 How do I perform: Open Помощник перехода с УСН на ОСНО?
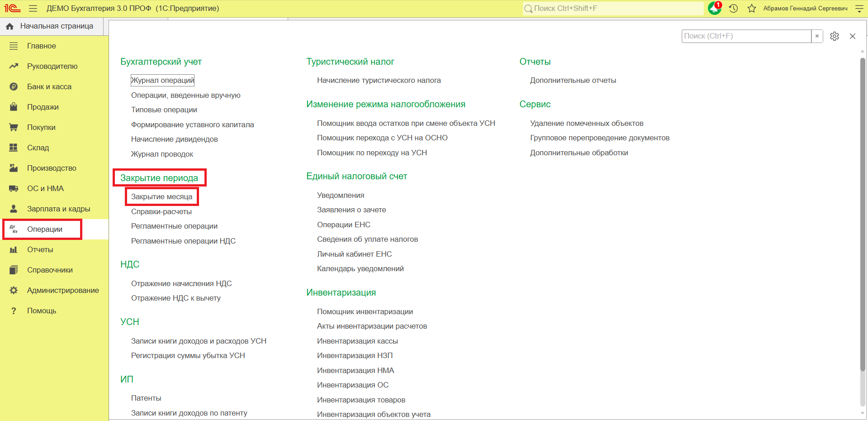tap(382, 138)
